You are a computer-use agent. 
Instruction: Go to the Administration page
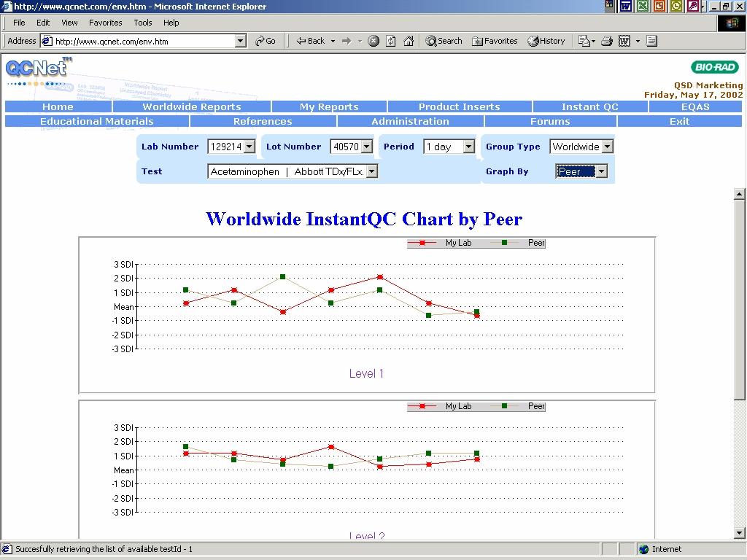pos(410,121)
